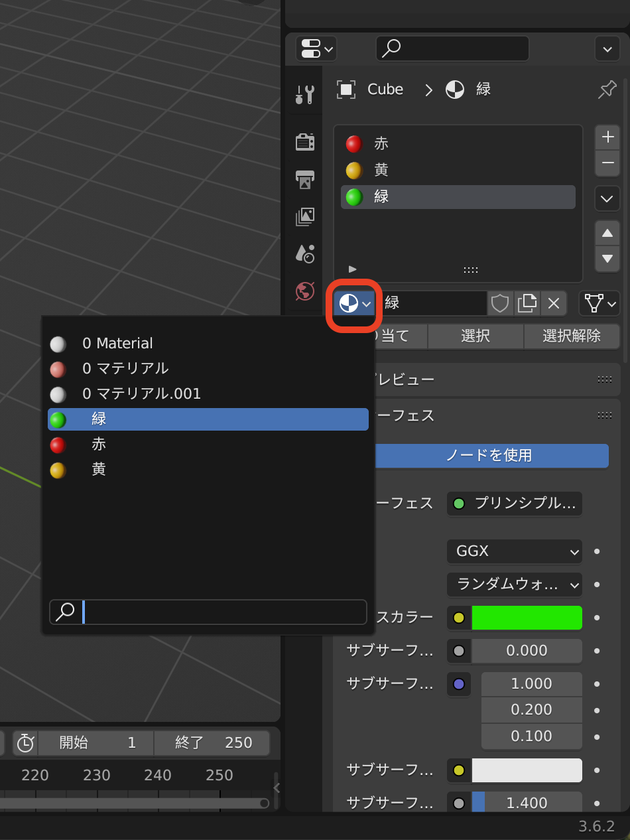Open the GGX distribution dropdown

click(515, 551)
